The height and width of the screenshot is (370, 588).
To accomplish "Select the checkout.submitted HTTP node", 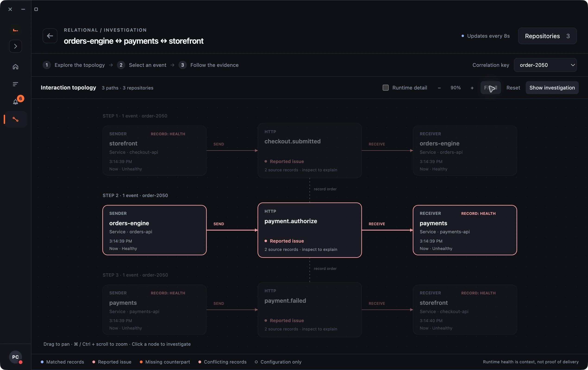I will tap(309, 151).
